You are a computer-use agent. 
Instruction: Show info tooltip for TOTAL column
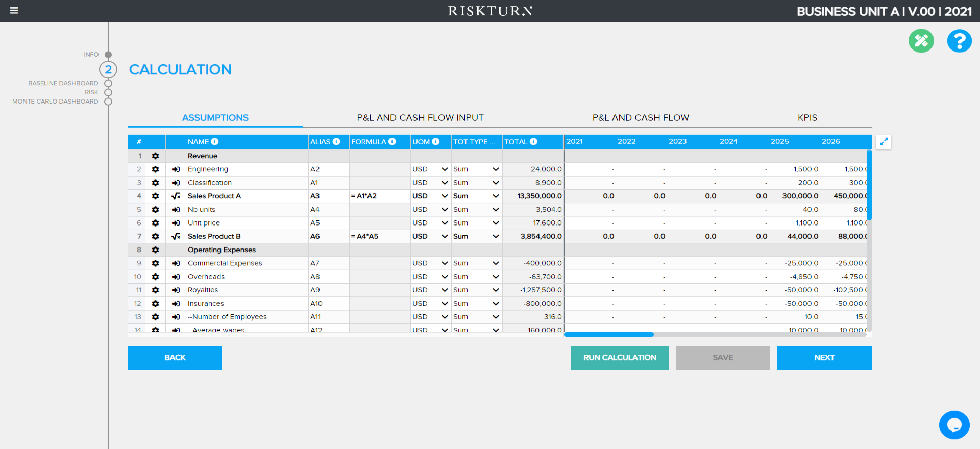[x=533, y=142]
